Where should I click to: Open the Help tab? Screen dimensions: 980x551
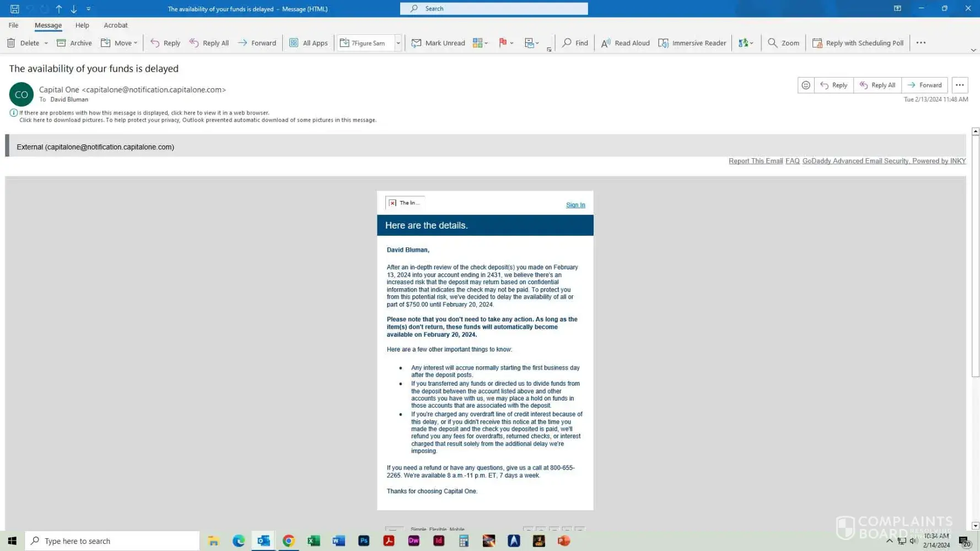click(82, 25)
